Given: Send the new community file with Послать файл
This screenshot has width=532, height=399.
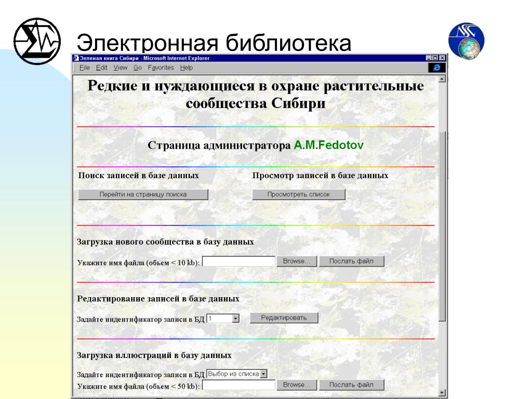Looking at the screenshot, I should (x=352, y=261).
